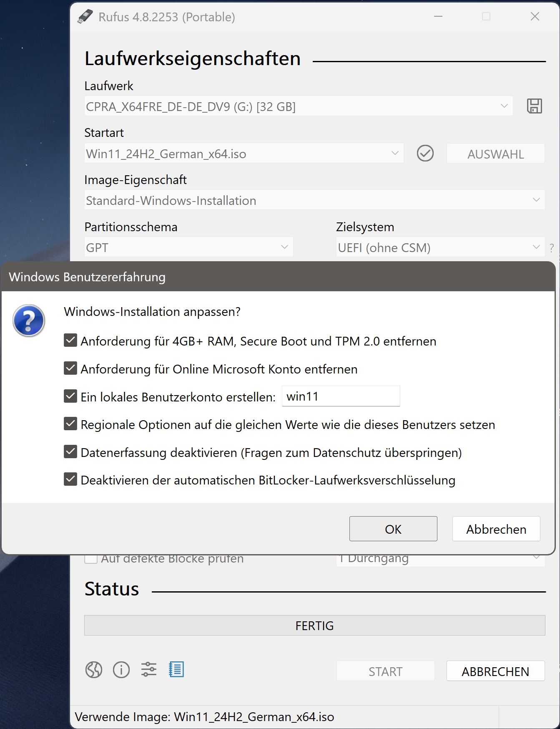Click the Rufus USB drive title icon
The image size is (560, 729).
click(85, 17)
